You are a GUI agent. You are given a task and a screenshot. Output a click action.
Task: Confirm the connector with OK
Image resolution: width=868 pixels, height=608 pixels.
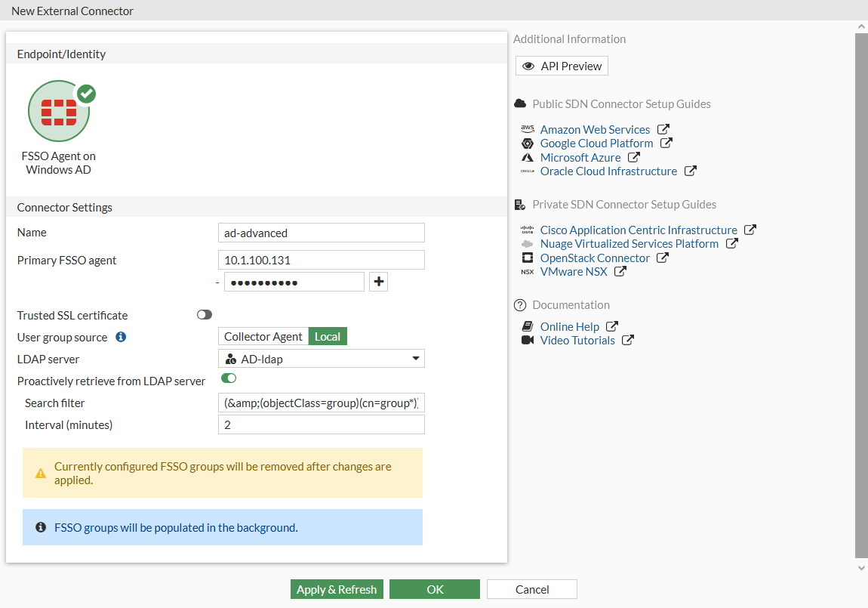point(435,589)
